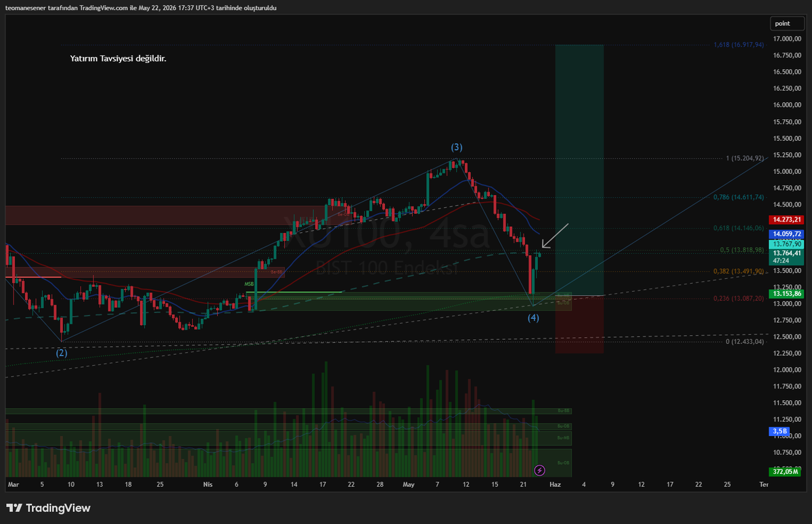Click the 'May' date on time axis
Screen dimensions: 812x524
(x=409, y=485)
